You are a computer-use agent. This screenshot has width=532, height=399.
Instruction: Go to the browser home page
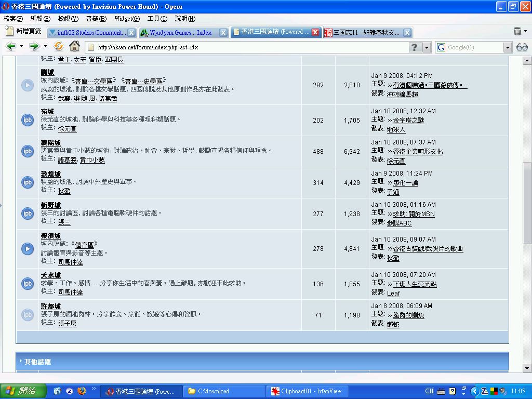click(74, 47)
